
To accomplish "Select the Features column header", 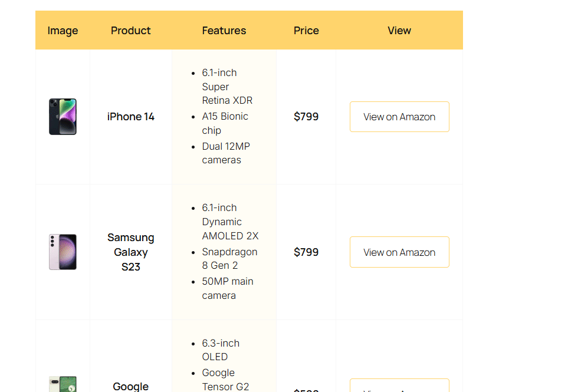I will click(224, 31).
